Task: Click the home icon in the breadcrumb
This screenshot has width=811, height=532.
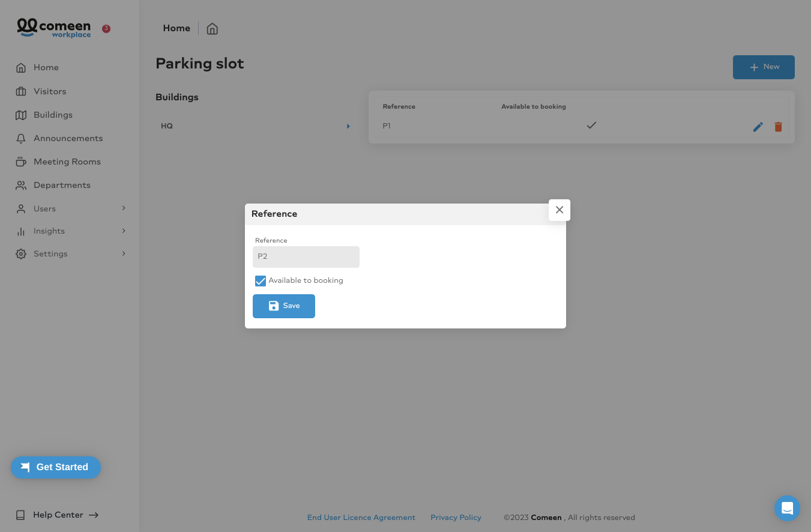Action: click(212, 28)
